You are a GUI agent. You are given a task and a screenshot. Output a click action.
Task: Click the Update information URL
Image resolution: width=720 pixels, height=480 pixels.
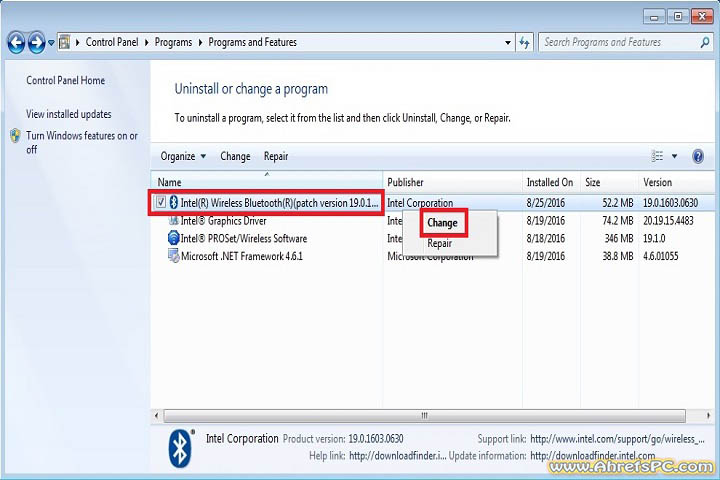[x=593, y=456]
